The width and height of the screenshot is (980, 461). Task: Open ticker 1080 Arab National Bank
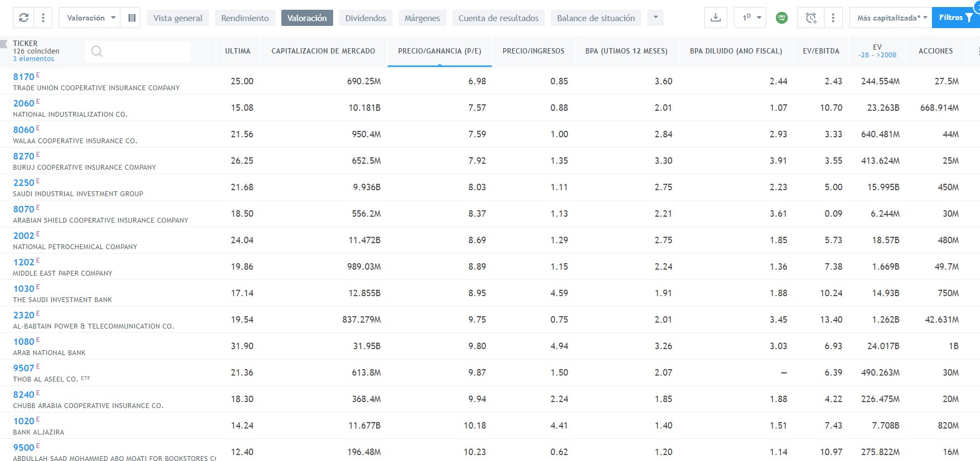pyautogui.click(x=24, y=342)
